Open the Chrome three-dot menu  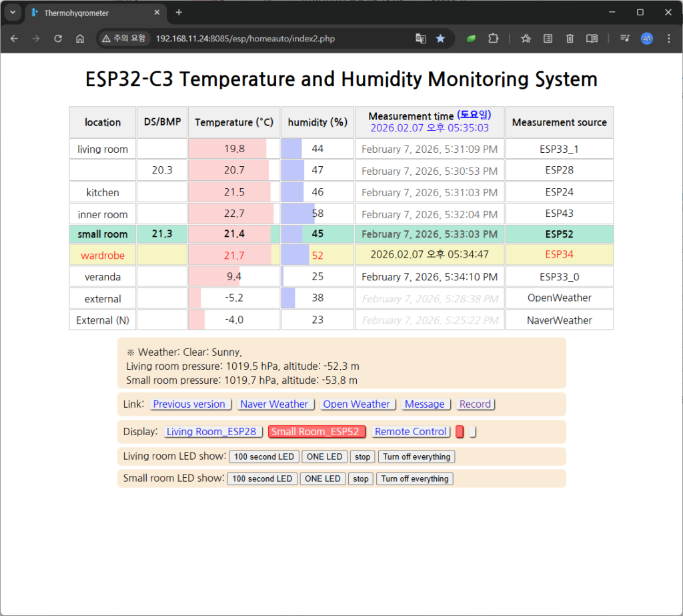click(669, 39)
